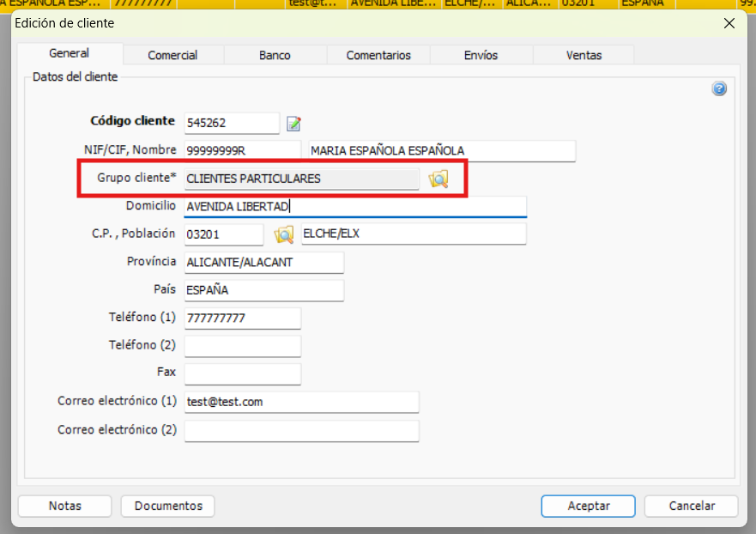Click the blue help question mark icon
The height and width of the screenshot is (534, 756).
[x=719, y=88]
